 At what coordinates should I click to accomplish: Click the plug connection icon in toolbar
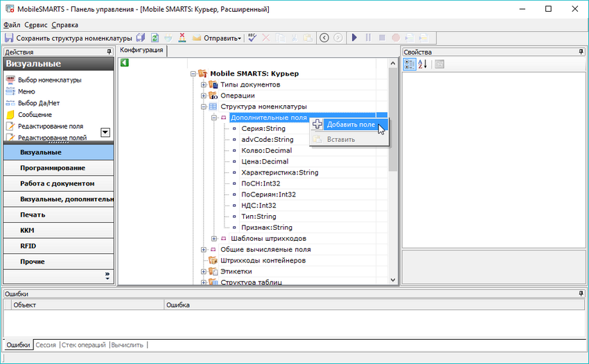(168, 38)
